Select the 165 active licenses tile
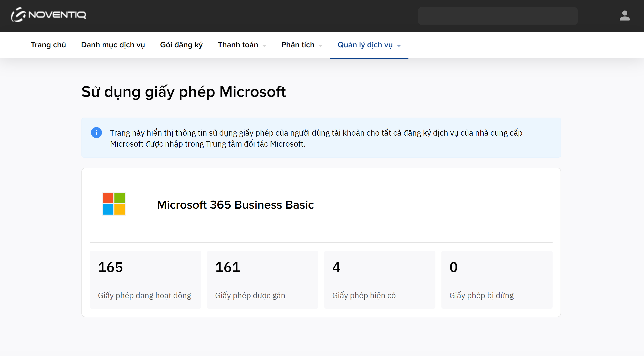The height and width of the screenshot is (356, 644). coord(145,279)
